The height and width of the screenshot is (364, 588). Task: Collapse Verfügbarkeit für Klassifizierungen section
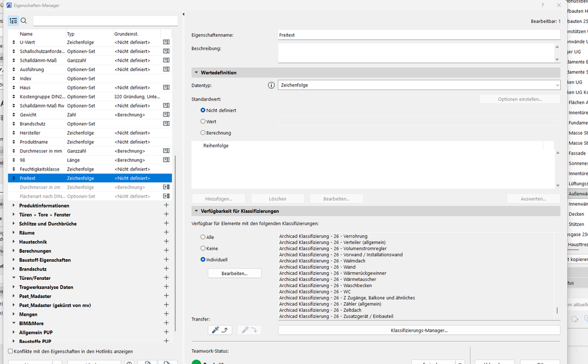coord(197,211)
